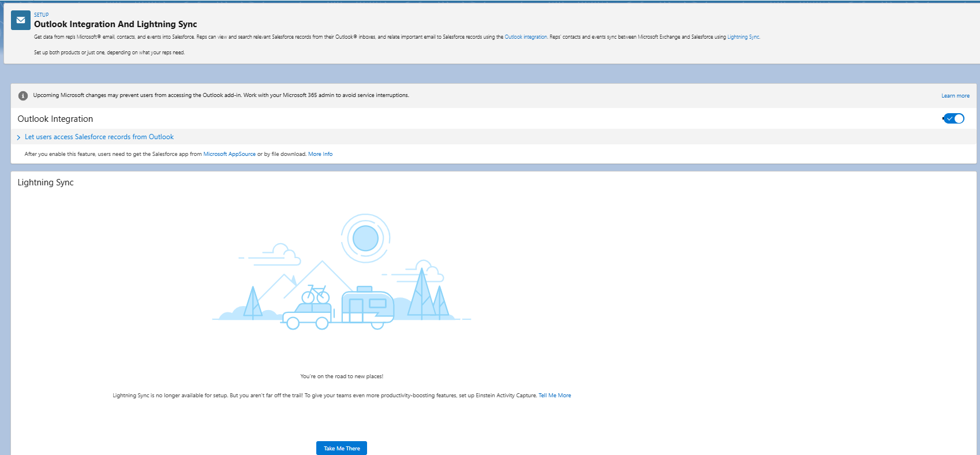Click the SETUP label above the page title

[x=42, y=15]
